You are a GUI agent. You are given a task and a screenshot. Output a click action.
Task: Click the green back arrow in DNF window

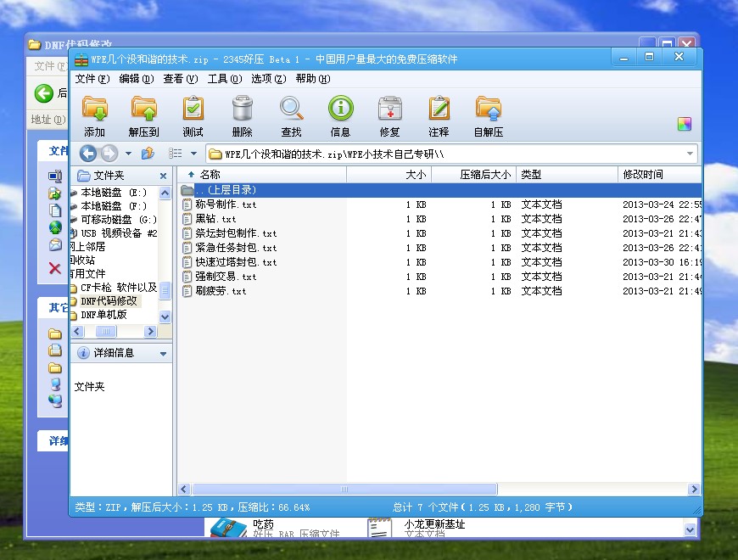(44, 93)
